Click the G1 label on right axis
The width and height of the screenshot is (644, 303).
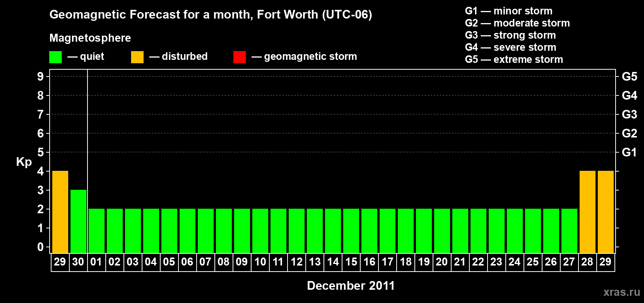pos(630,152)
